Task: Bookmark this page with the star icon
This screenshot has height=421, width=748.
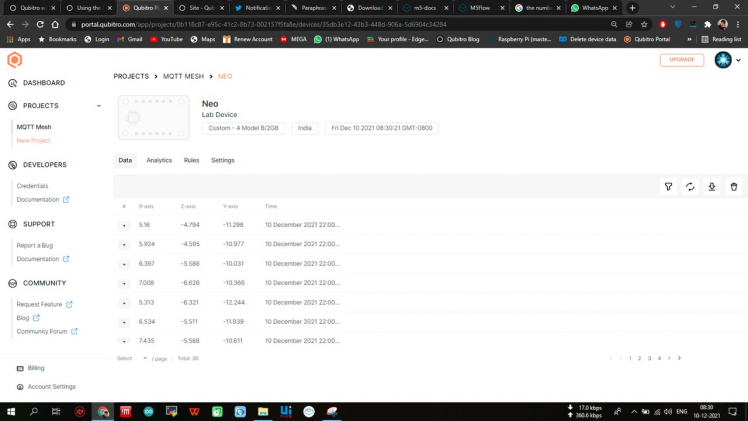Action: coord(644,24)
